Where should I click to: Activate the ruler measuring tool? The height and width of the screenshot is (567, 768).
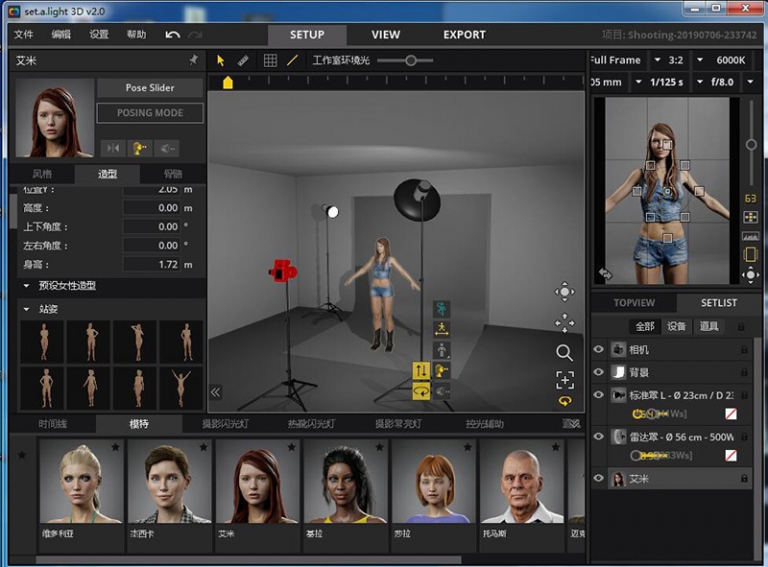pos(243,61)
